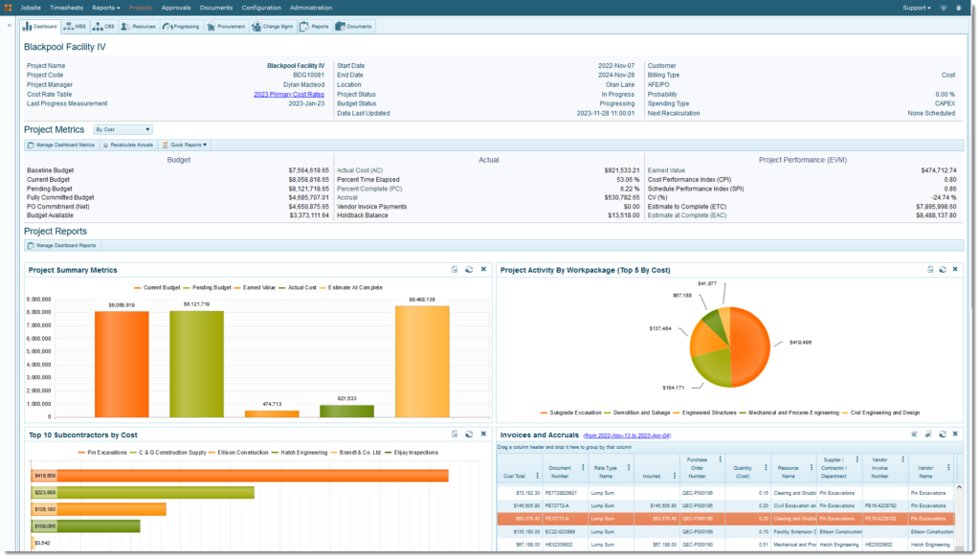The image size is (980, 559).
Task: Open the Timesheets menu item
Action: pyautogui.click(x=66, y=8)
